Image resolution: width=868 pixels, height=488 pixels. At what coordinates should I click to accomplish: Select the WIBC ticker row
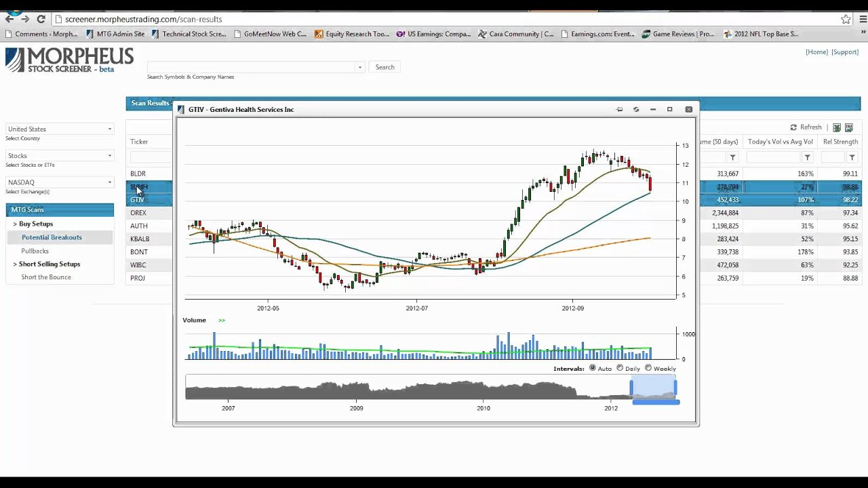tap(138, 265)
